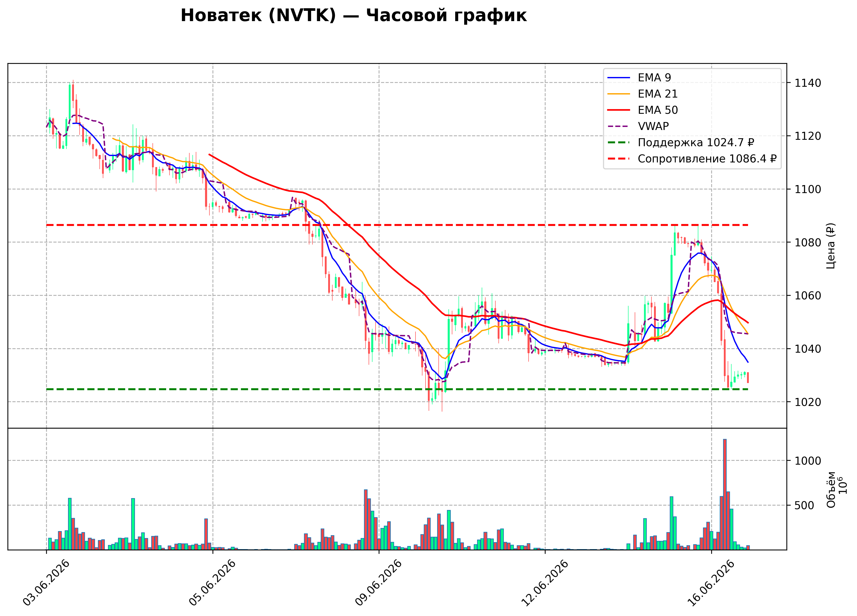
Task: Click the 500 volume axis tick label
Action: click(804, 505)
